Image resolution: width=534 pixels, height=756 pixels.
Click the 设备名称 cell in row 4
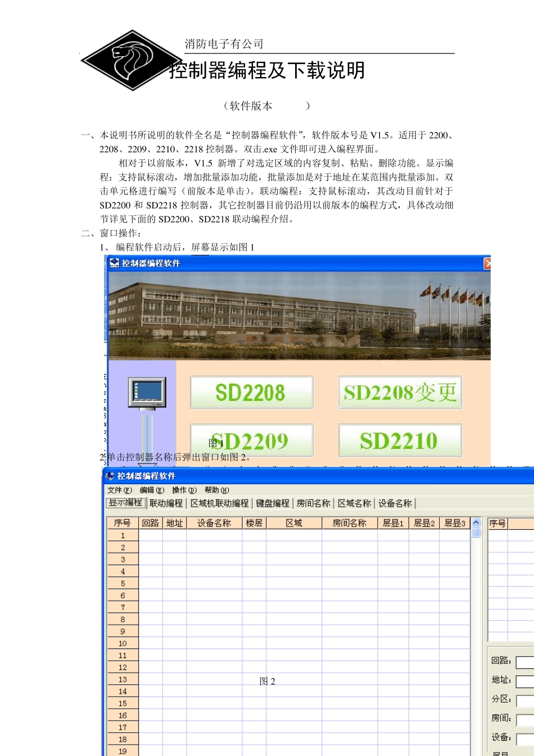(x=214, y=571)
